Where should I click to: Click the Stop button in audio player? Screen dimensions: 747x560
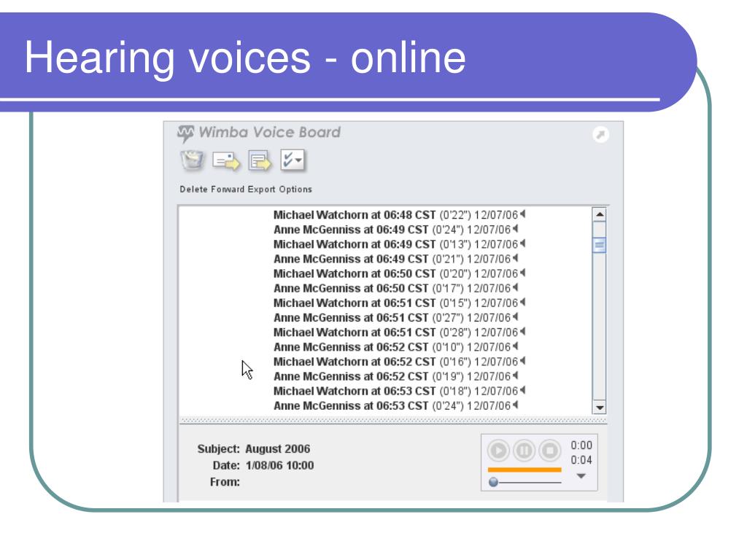tap(550, 450)
